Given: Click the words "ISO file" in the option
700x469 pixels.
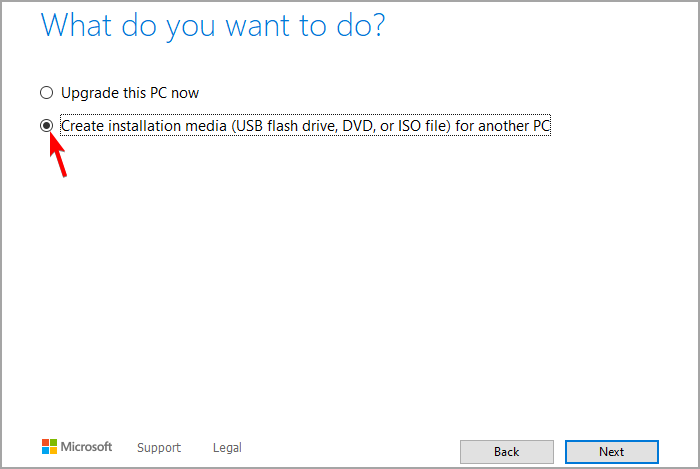Looking at the screenshot, I should pos(412,126).
